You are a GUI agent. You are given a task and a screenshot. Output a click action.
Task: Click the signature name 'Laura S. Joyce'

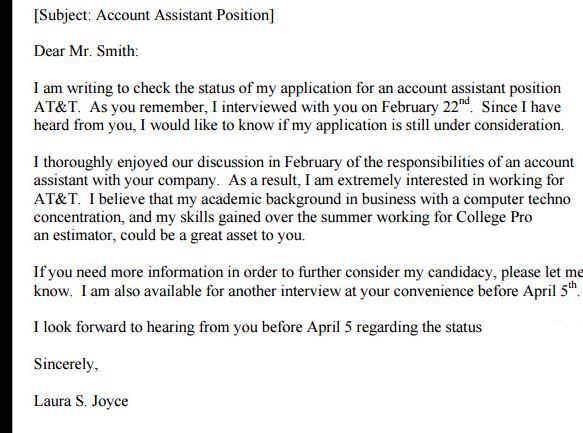click(x=81, y=401)
